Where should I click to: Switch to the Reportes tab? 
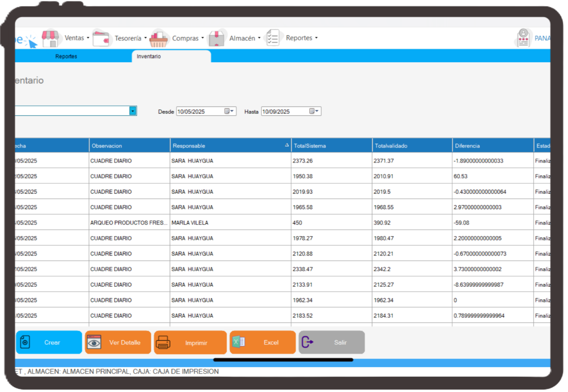pyautogui.click(x=66, y=57)
